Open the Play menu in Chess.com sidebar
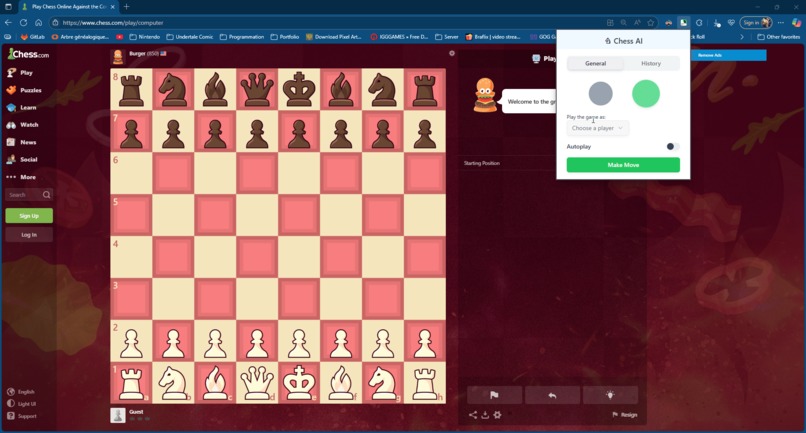This screenshot has height=433, width=806. coord(21,73)
